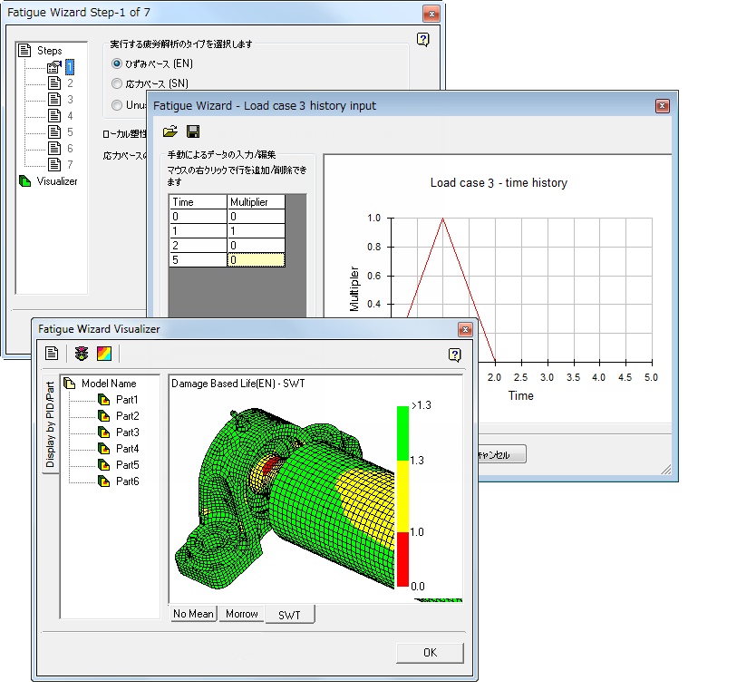Select Part1 label in model tree
Screen dimensions: 756x700
pos(127,400)
